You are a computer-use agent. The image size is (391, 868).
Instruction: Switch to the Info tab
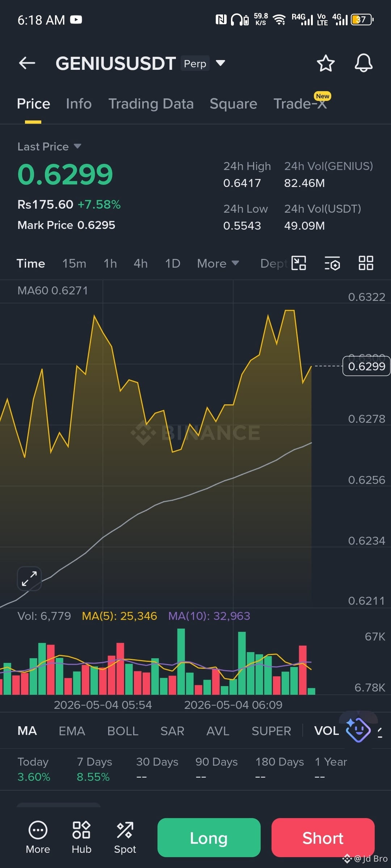point(79,104)
